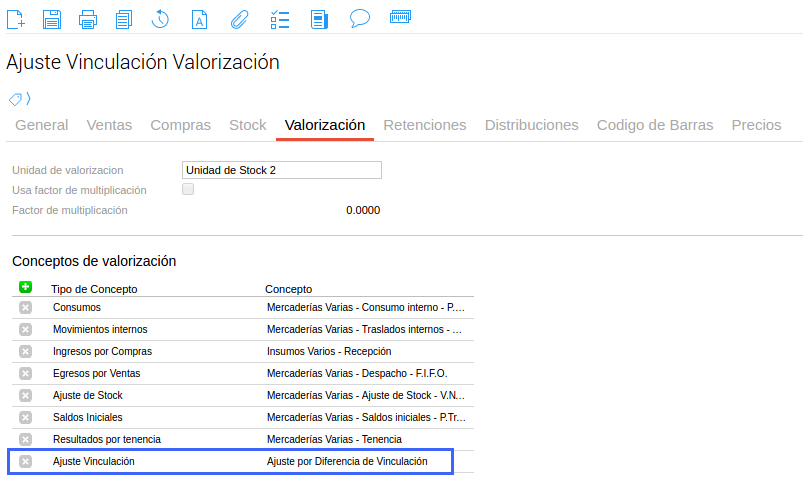The width and height of the screenshot is (803, 489).
Task: Select the Resultados por tenencia cell
Action: (x=107, y=439)
